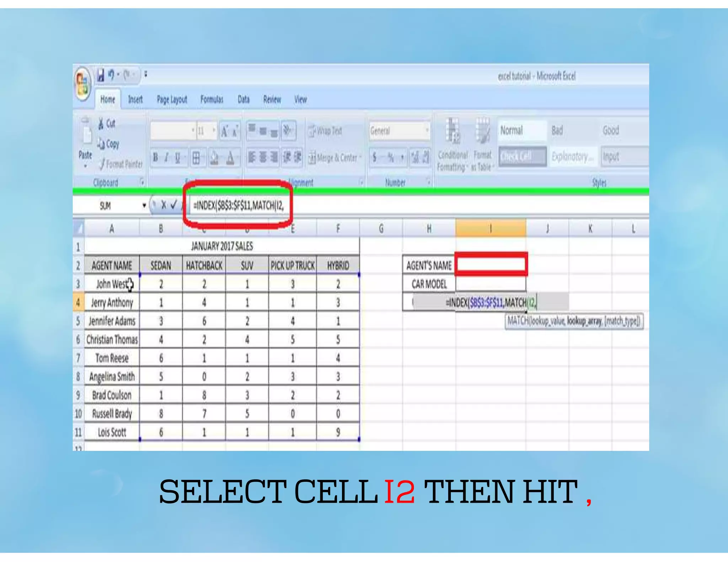Click the Cut scissors icon

pyautogui.click(x=101, y=124)
